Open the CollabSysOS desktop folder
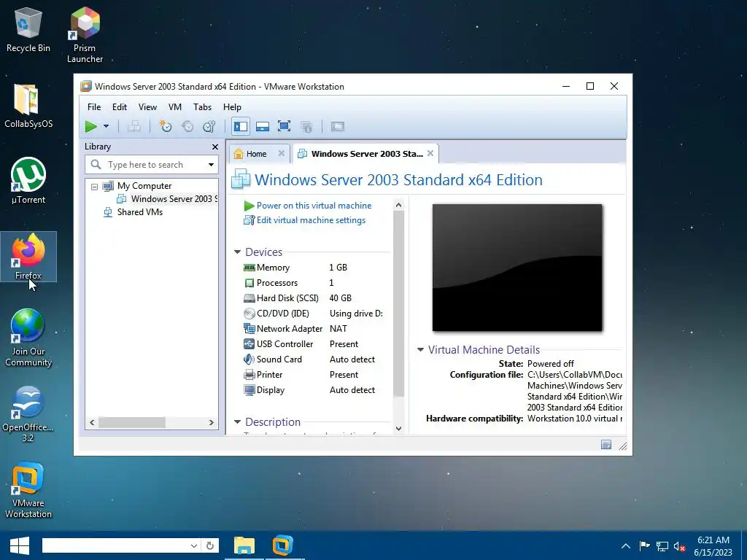The image size is (747, 560). (28, 106)
